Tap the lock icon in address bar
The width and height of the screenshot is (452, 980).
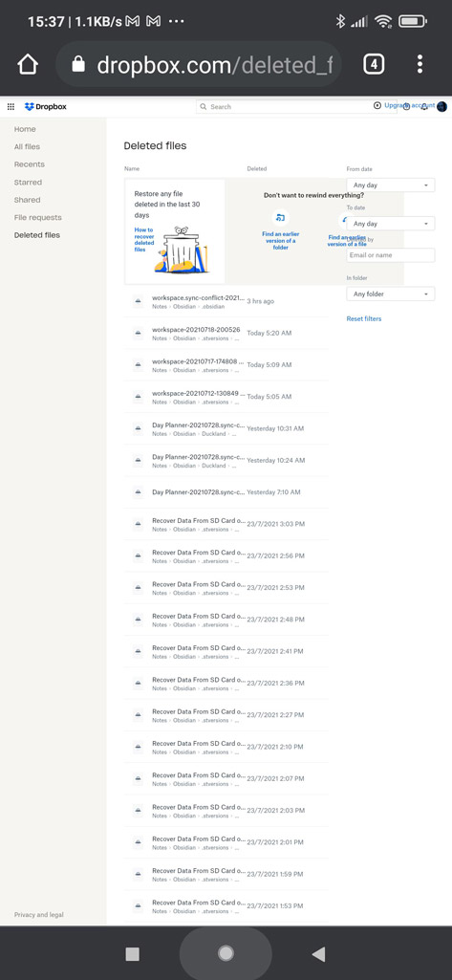pyautogui.click(x=78, y=64)
